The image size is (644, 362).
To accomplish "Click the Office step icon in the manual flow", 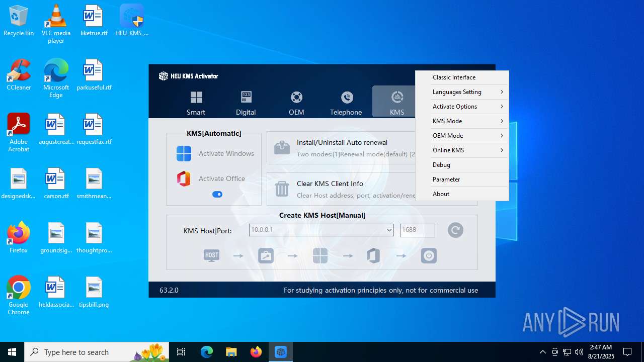I will pyautogui.click(x=373, y=255).
